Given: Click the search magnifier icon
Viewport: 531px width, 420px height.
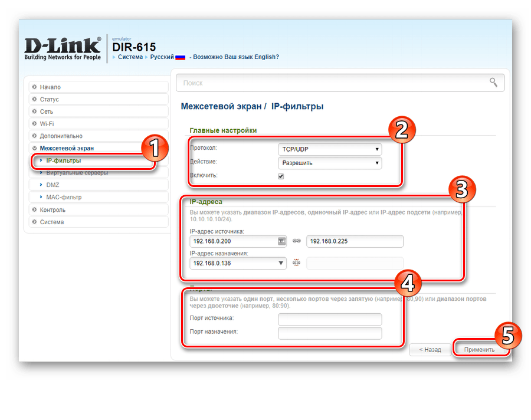Looking at the screenshot, I should click(493, 83).
